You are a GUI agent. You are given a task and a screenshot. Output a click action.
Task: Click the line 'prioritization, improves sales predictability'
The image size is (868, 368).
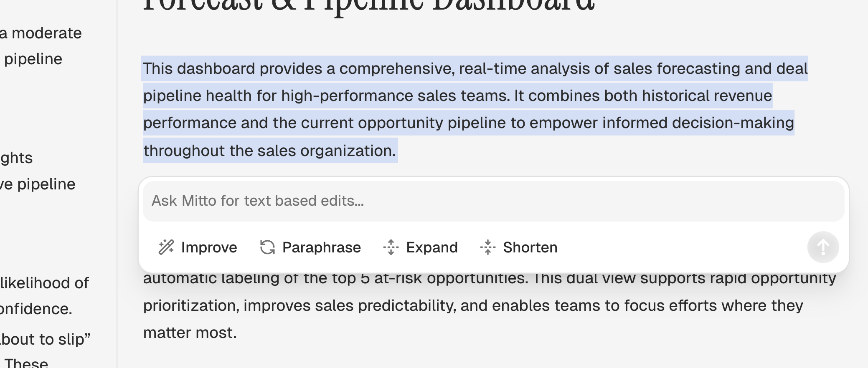(473, 306)
